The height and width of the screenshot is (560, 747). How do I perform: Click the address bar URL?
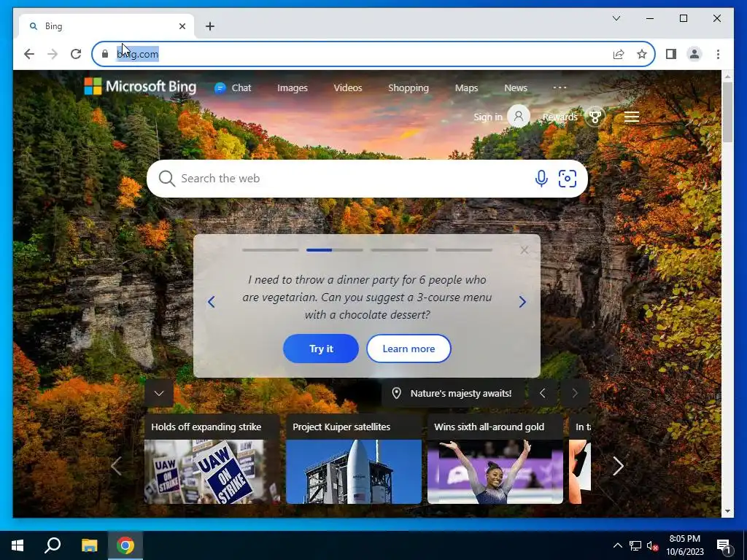tap(138, 54)
